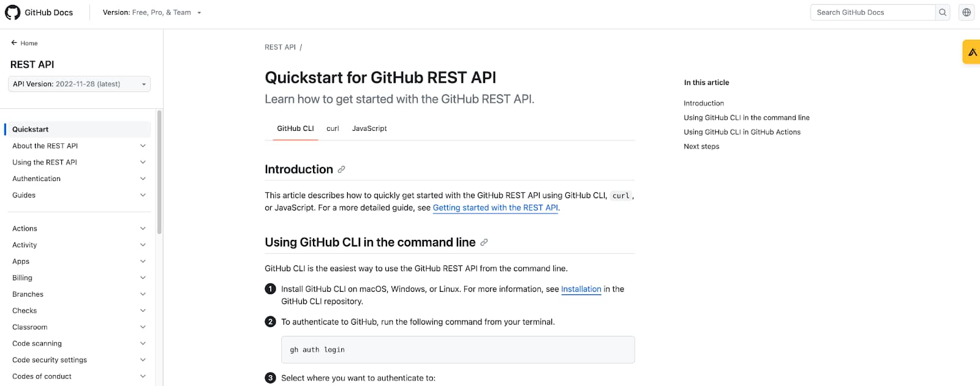Expand the Checks sidebar section
Image resolution: width=980 pixels, height=386 pixels.
click(143, 311)
